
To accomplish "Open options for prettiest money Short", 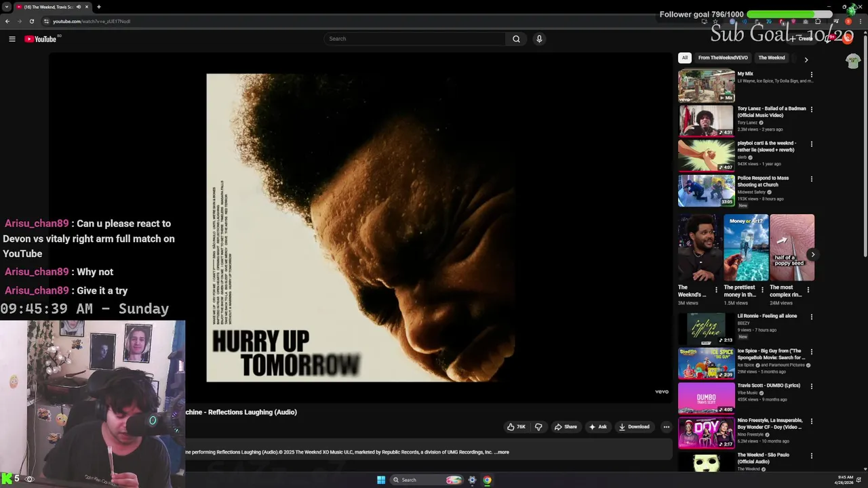I will coord(762,290).
